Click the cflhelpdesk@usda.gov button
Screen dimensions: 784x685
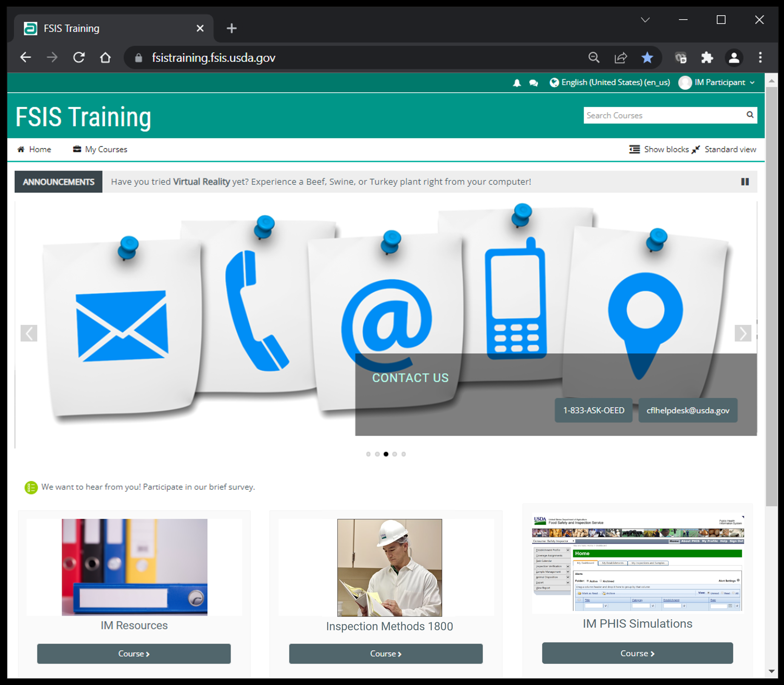point(687,410)
